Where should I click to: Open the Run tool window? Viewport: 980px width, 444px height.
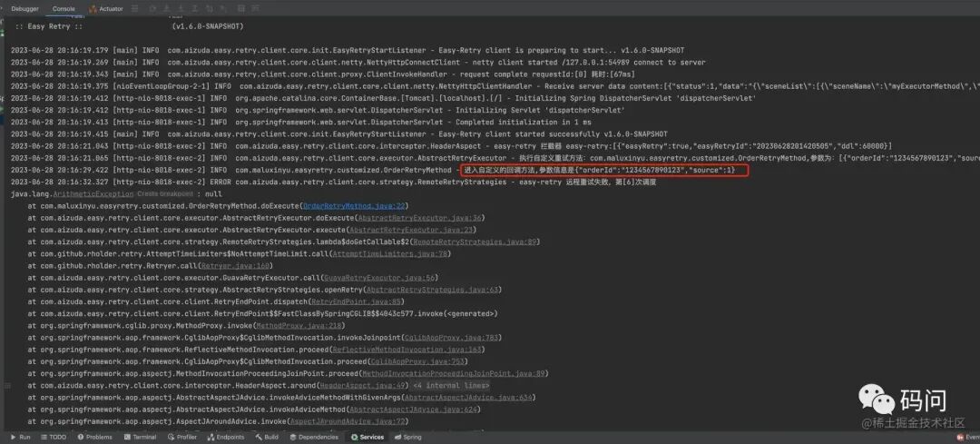click(19, 437)
